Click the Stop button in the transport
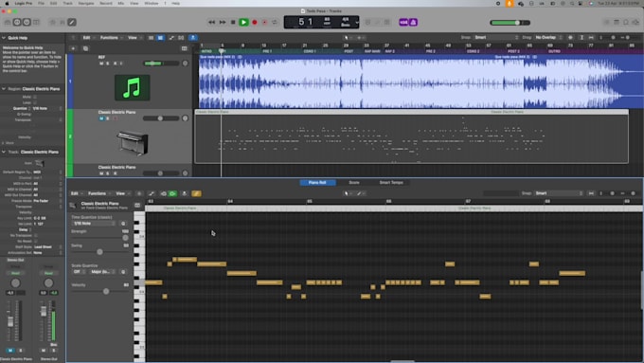Image resolution: width=644 pixels, height=363 pixels. click(233, 22)
